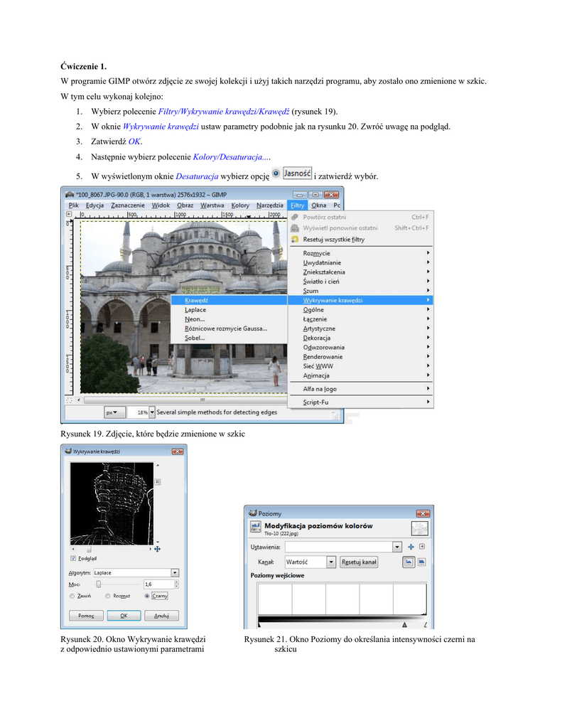Open the Kolory menu in menu bar

click(240, 205)
